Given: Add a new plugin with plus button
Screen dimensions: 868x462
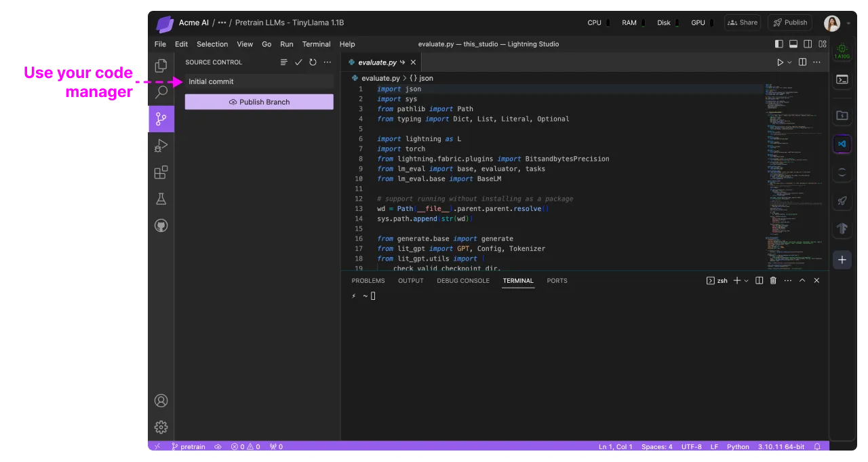Looking at the screenshot, I should (842, 260).
